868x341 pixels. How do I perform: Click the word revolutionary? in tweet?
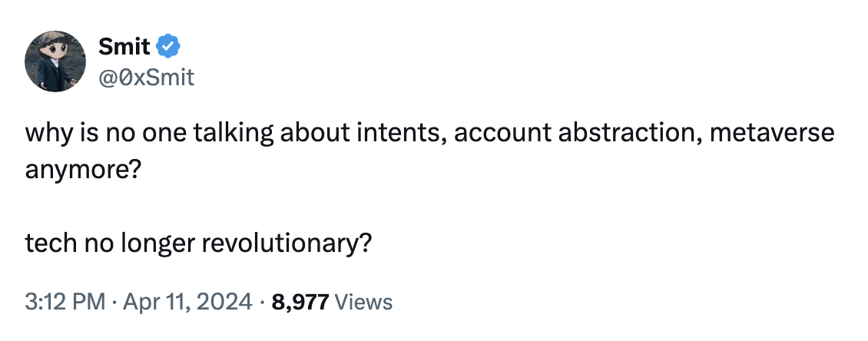[287, 243]
